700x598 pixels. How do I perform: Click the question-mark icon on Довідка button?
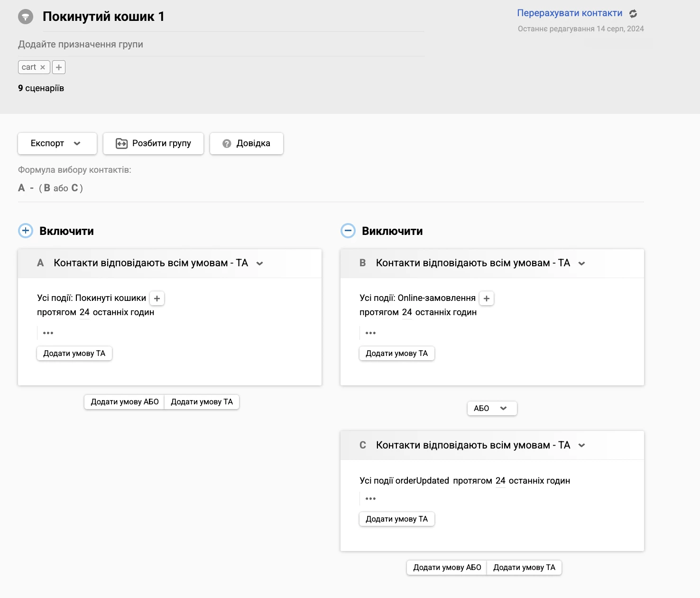pos(228,143)
